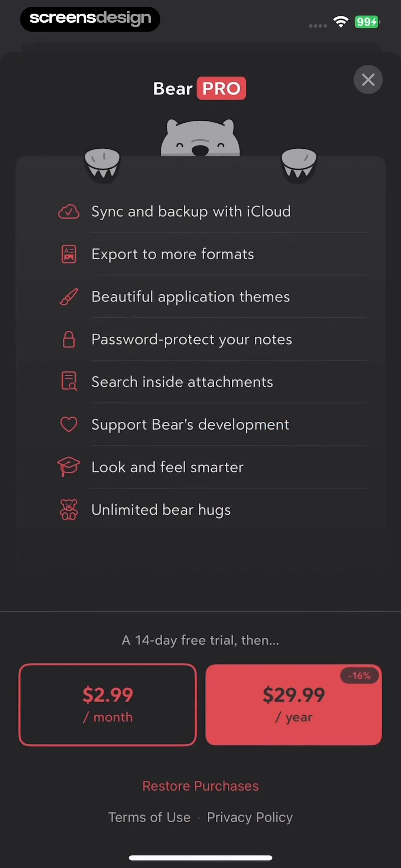
Task: Open the Privacy Policy
Action: click(250, 817)
